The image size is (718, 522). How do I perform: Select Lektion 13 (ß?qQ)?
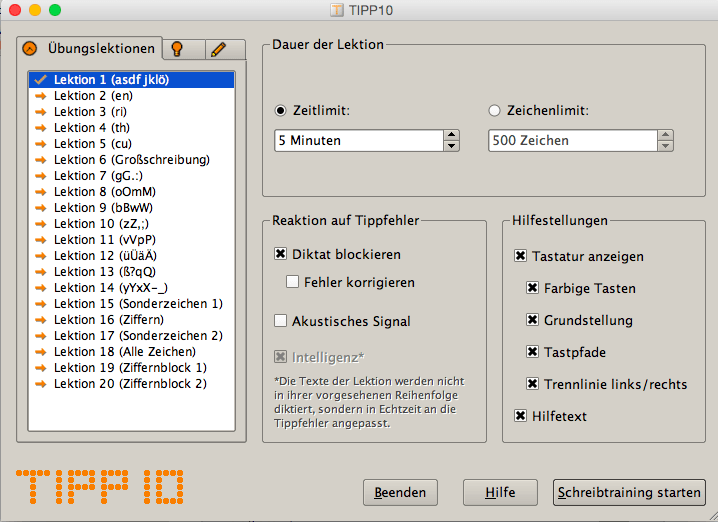(x=131, y=272)
